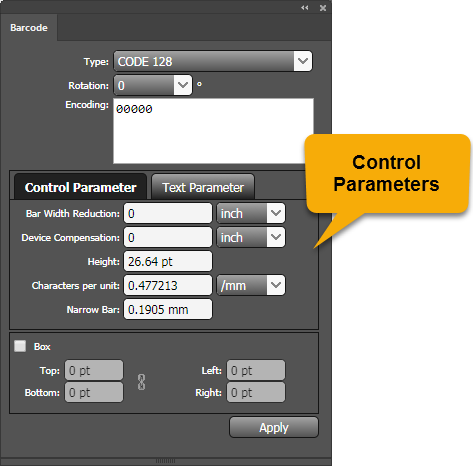Click the Height field showing 26.64 pt

click(168, 261)
